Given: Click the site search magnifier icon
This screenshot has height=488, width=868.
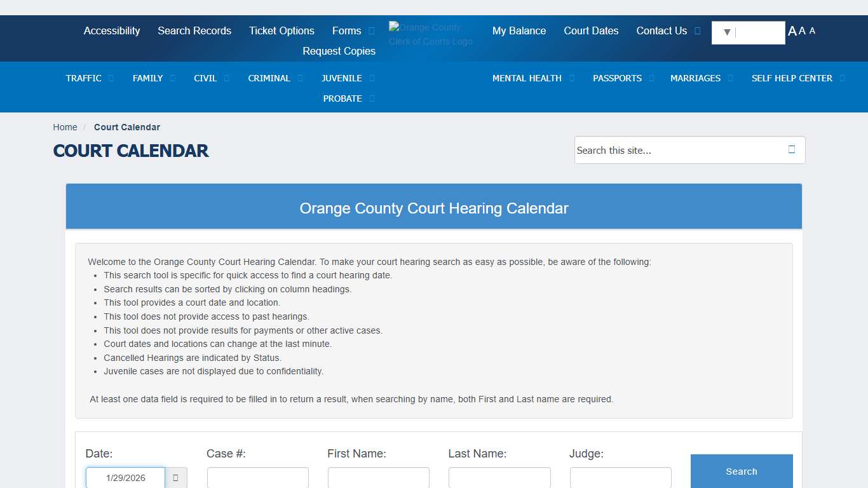Looking at the screenshot, I should 792,150.
